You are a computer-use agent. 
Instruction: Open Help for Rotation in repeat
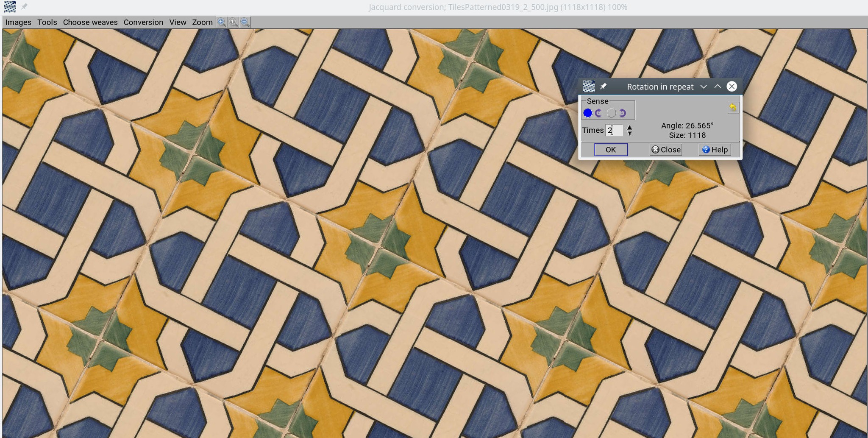tap(715, 150)
